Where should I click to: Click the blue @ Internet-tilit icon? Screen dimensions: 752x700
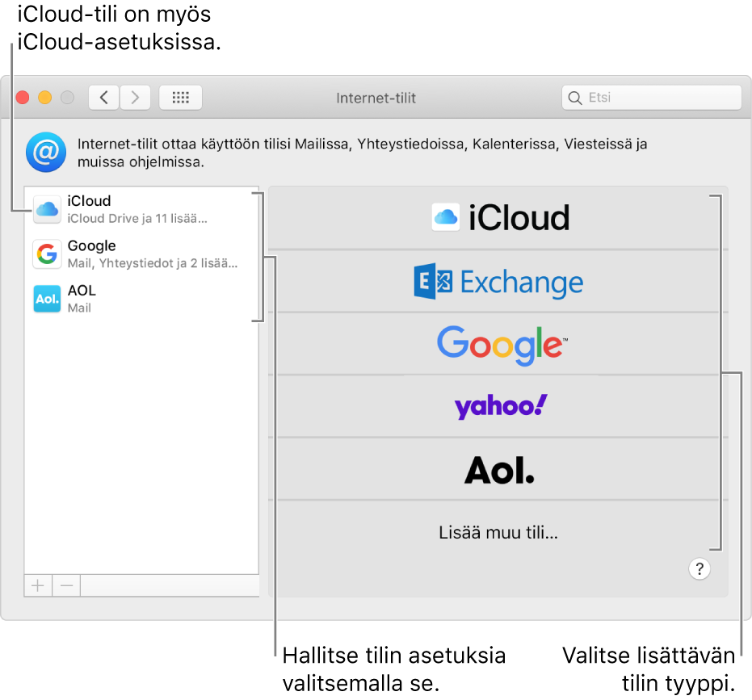click(x=46, y=153)
